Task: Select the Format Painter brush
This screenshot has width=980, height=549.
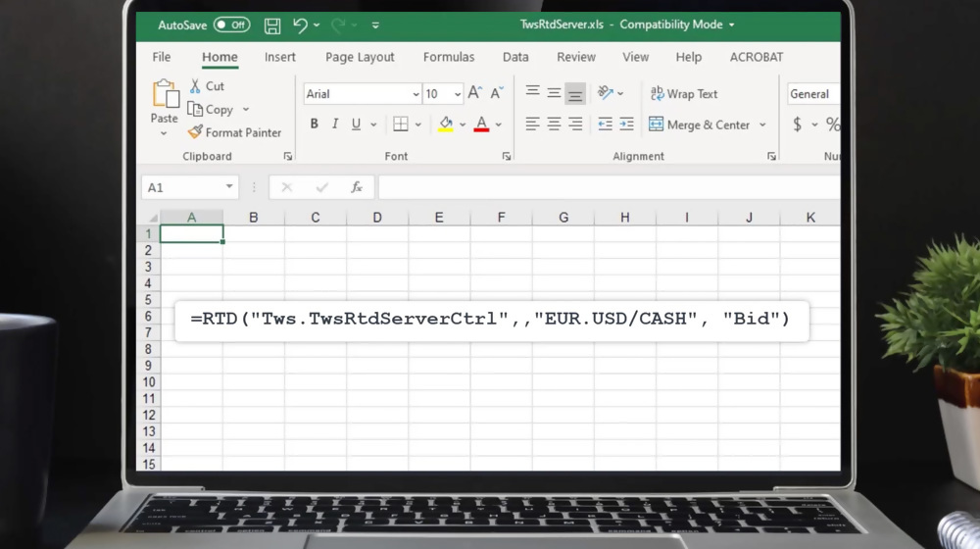Action: [234, 132]
